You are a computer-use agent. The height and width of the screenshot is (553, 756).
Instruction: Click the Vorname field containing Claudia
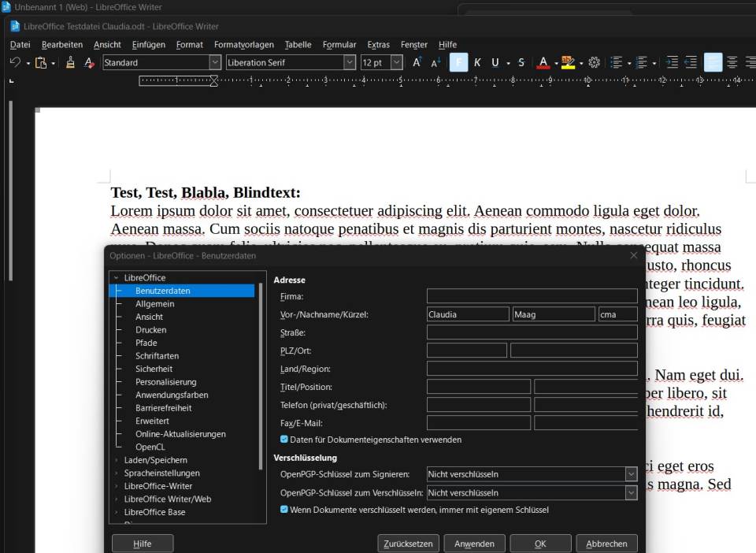pyautogui.click(x=468, y=314)
